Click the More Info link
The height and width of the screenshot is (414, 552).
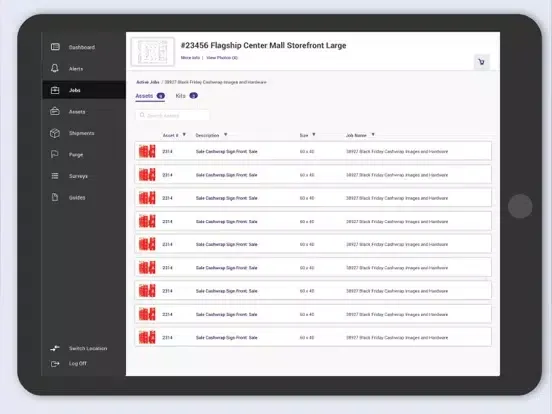[x=190, y=58]
